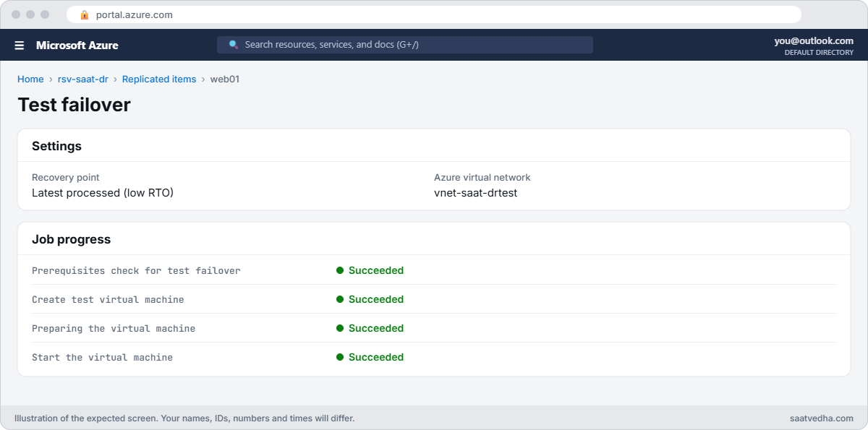Click the Test failover page heading
The height and width of the screenshot is (430, 868).
coord(75,105)
